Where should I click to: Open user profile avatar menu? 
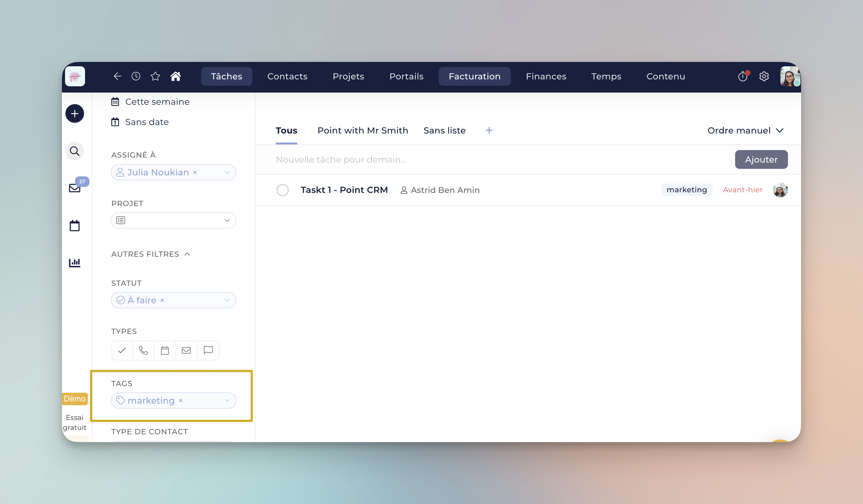(x=790, y=76)
